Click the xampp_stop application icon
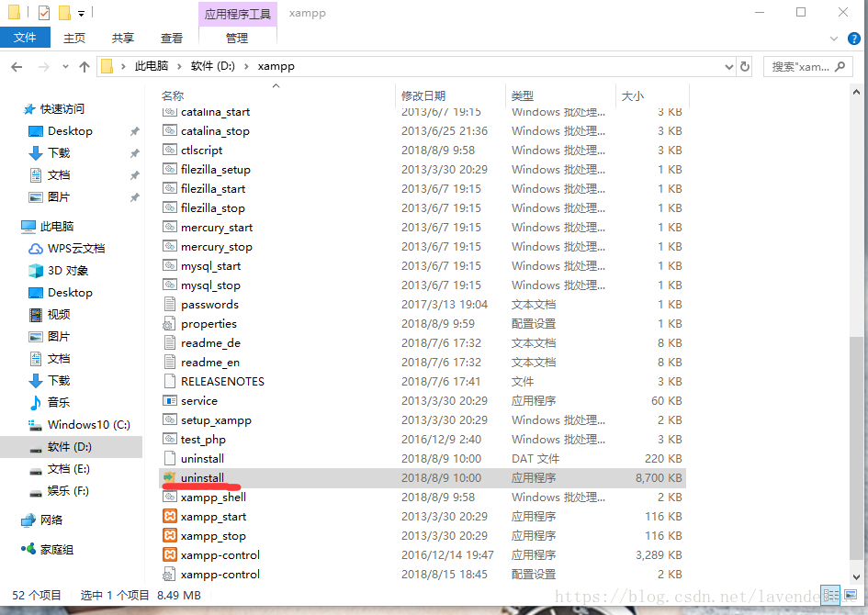 pos(169,535)
